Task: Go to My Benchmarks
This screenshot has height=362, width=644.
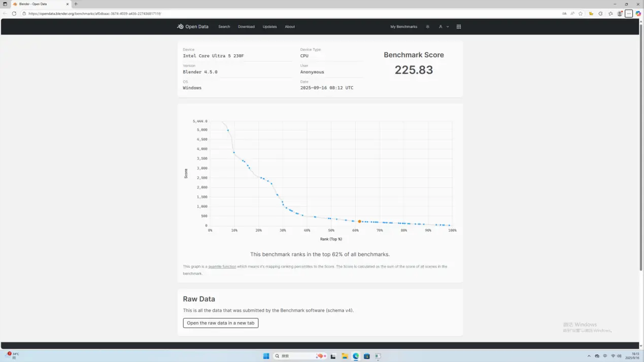Action: pyautogui.click(x=403, y=26)
